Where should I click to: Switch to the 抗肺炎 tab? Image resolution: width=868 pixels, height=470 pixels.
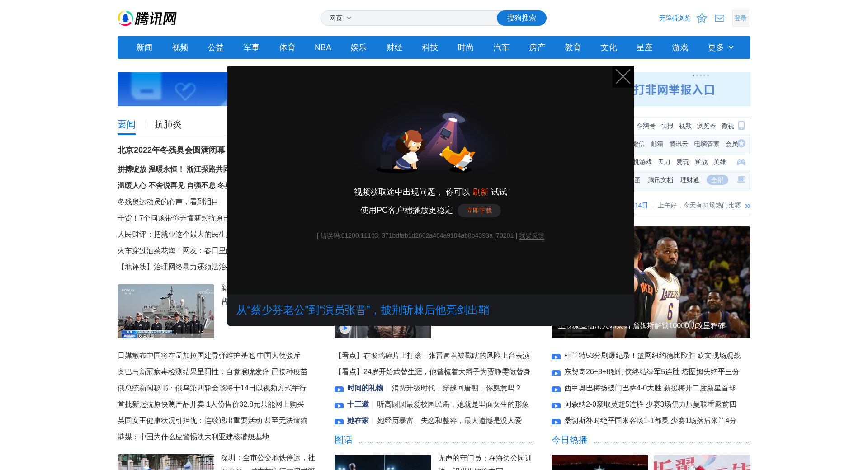(168, 124)
